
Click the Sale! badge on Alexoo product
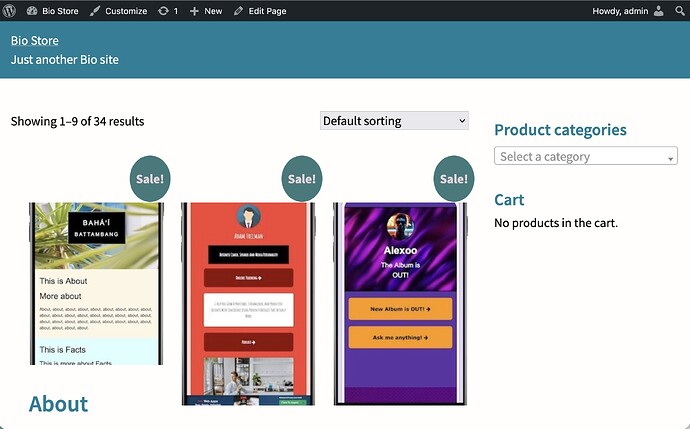pos(454,179)
